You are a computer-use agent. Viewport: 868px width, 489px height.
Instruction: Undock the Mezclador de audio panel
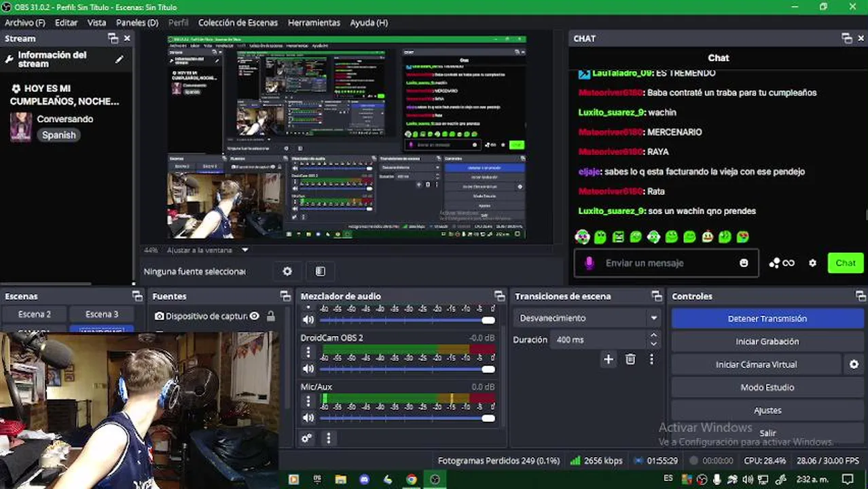coord(500,296)
